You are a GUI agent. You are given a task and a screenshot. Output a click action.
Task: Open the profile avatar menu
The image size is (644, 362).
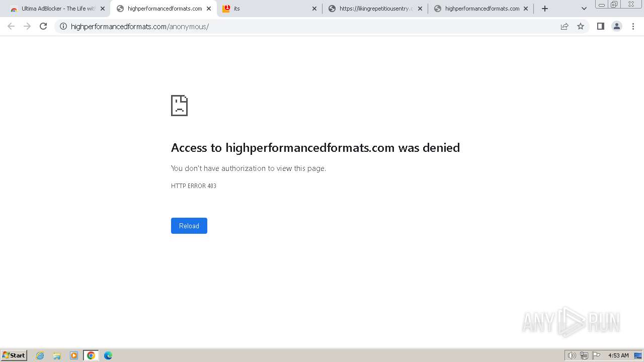click(x=617, y=26)
